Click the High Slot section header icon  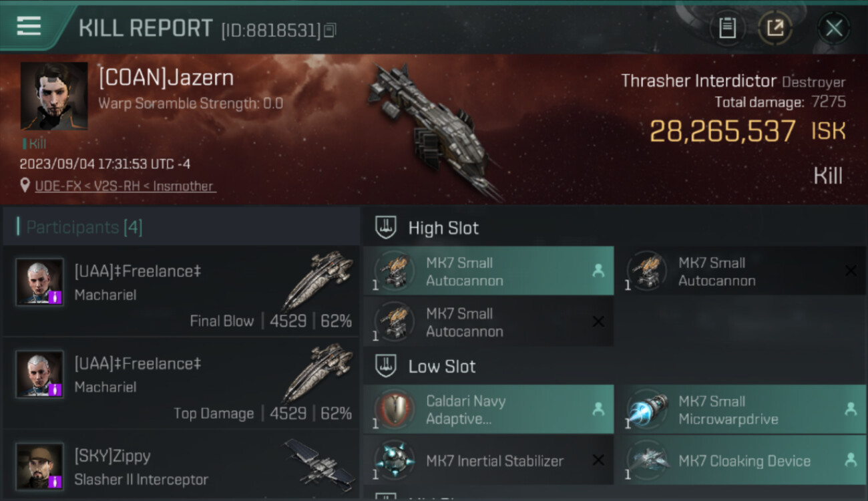pos(386,228)
